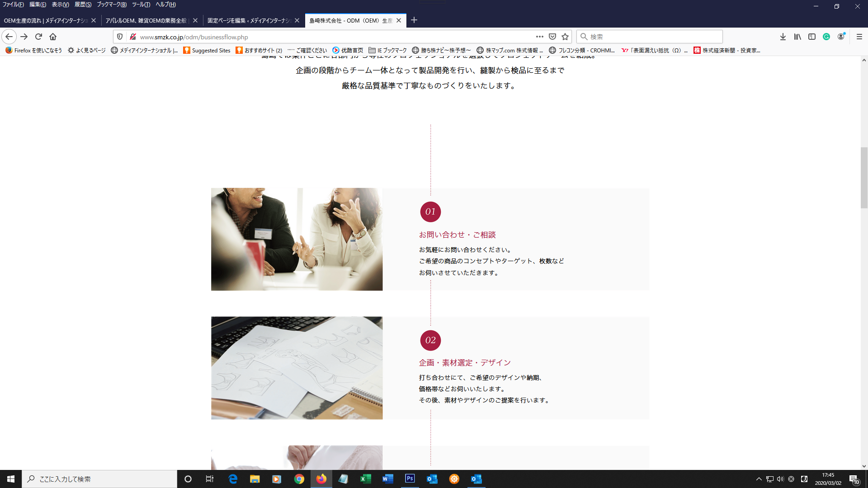The image size is (868, 488).
Task: Toggle the sidebar view icon
Action: (x=812, y=37)
